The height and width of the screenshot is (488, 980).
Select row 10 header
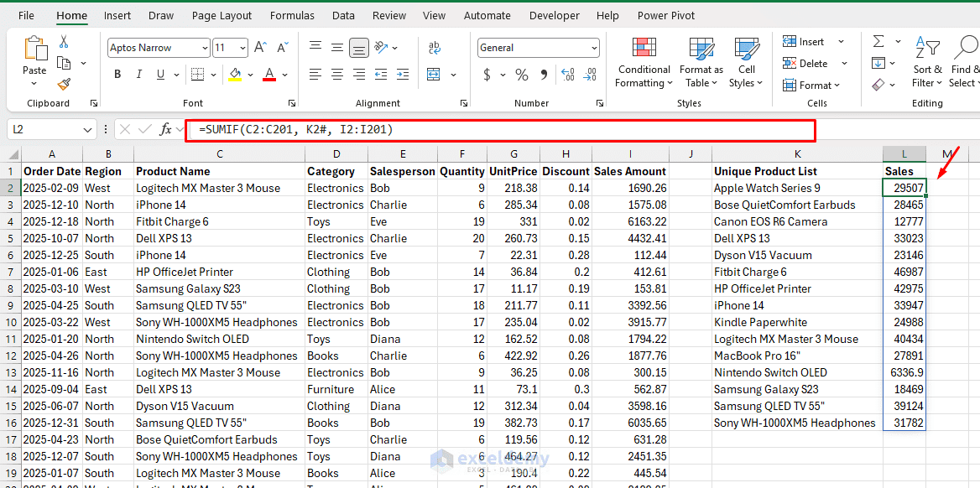(x=10, y=323)
